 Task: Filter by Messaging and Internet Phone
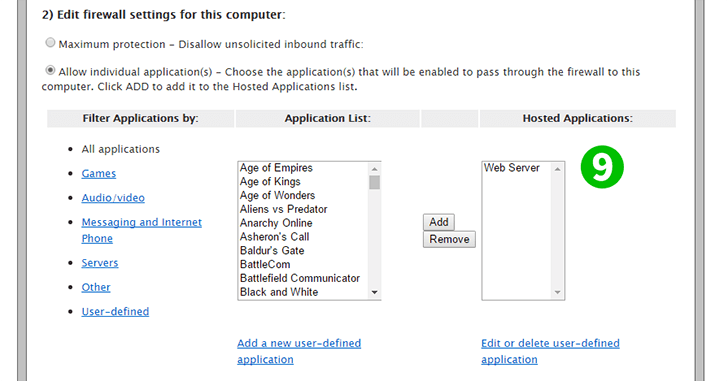pos(142,230)
